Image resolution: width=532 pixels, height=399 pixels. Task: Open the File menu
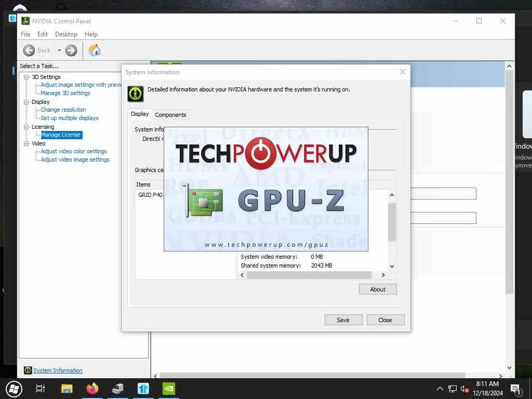(x=25, y=34)
